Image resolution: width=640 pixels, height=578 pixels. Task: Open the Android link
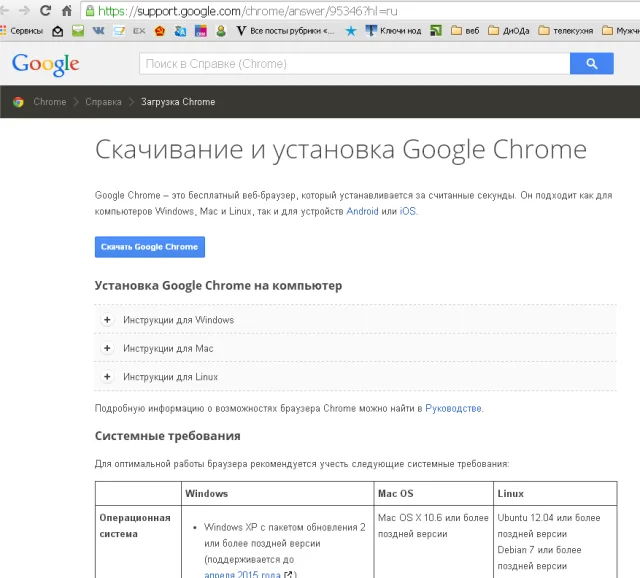(x=362, y=211)
